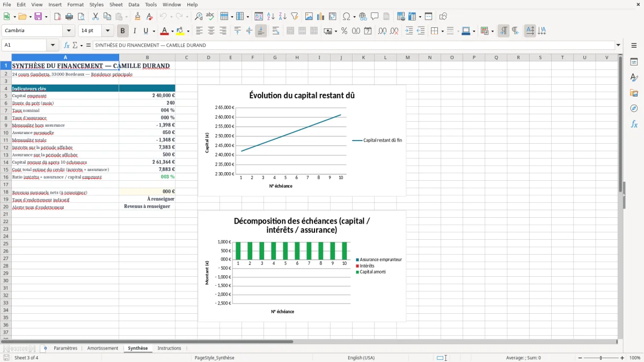
Task: Open Sidebar Navigator compass icon
Action: pyautogui.click(x=634, y=108)
